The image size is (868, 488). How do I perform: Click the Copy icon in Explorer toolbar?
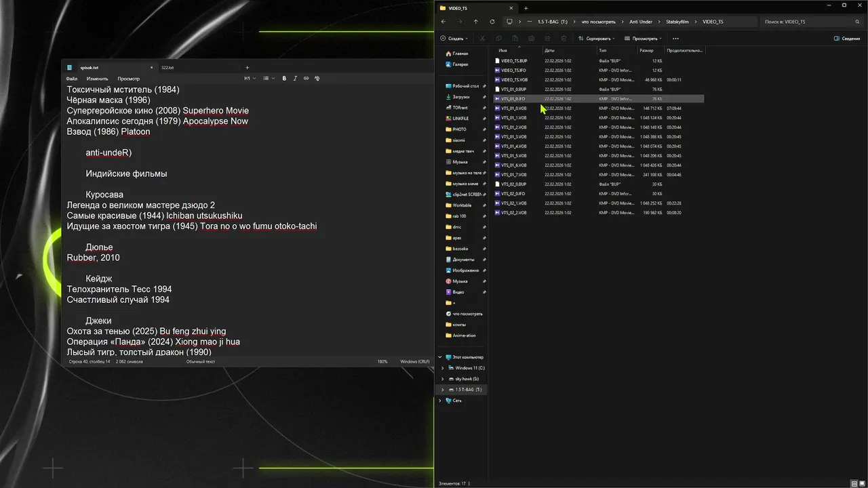(498, 39)
